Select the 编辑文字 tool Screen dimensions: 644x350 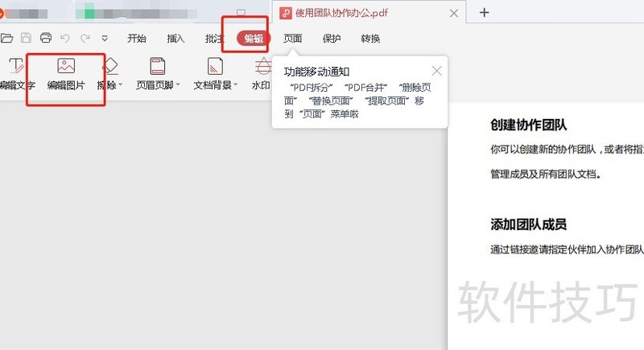tap(17, 74)
